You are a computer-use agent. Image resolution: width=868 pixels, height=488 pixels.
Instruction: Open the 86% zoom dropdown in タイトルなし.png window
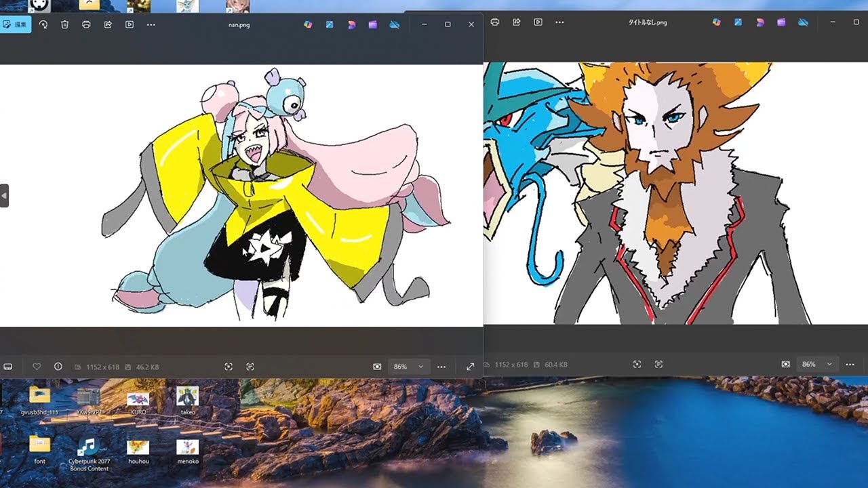pyautogui.click(x=817, y=364)
